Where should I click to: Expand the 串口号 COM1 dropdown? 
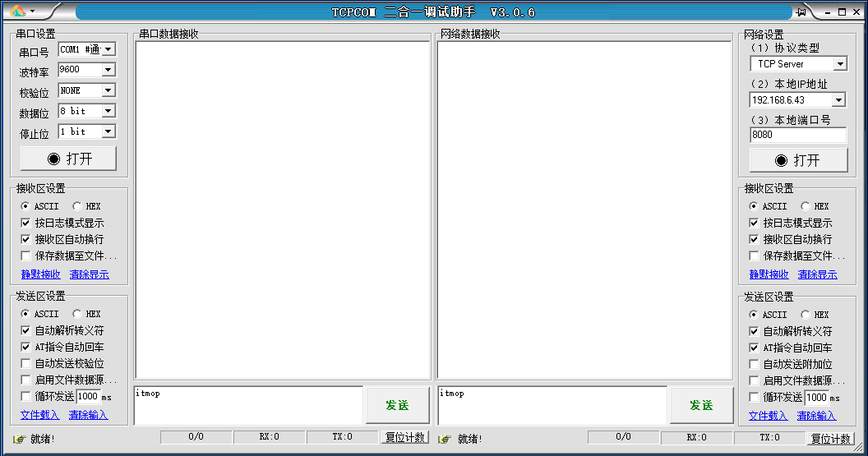[x=108, y=49]
